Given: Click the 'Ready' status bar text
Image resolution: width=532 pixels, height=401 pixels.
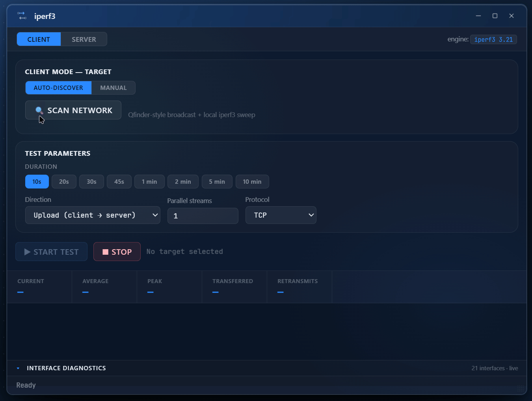Looking at the screenshot, I should point(26,385).
